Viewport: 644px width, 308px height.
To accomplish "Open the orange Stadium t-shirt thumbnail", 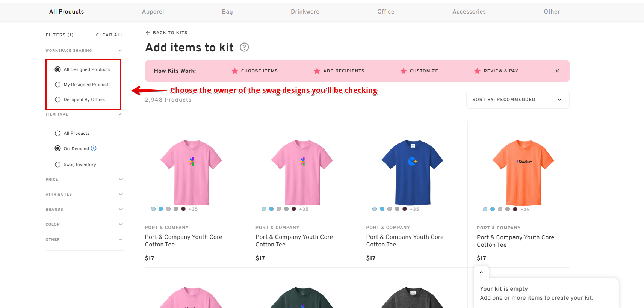I will click(523, 173).
